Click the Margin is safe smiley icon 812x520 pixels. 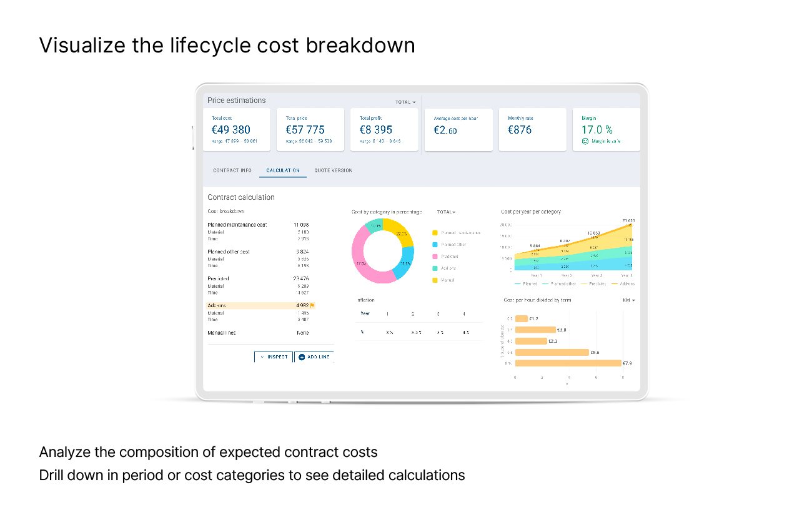pyautogui.click(x=585, y=141)
